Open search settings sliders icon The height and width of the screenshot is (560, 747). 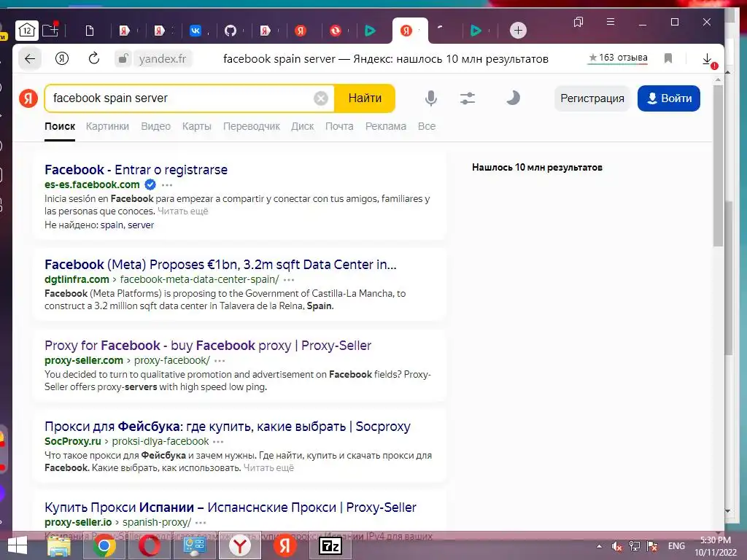click(x=468, y=98)
